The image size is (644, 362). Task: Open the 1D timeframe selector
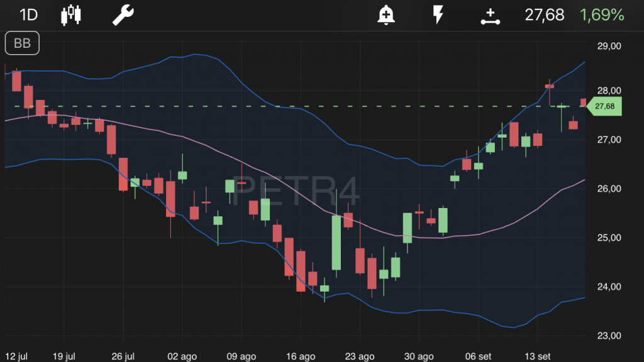pyautogui.click(x=29, y=15)
